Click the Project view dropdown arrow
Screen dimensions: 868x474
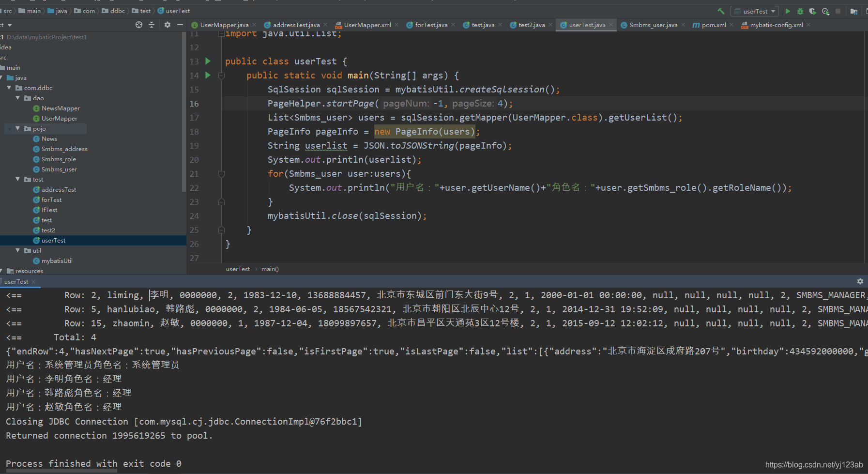click(x=10, y=25)
